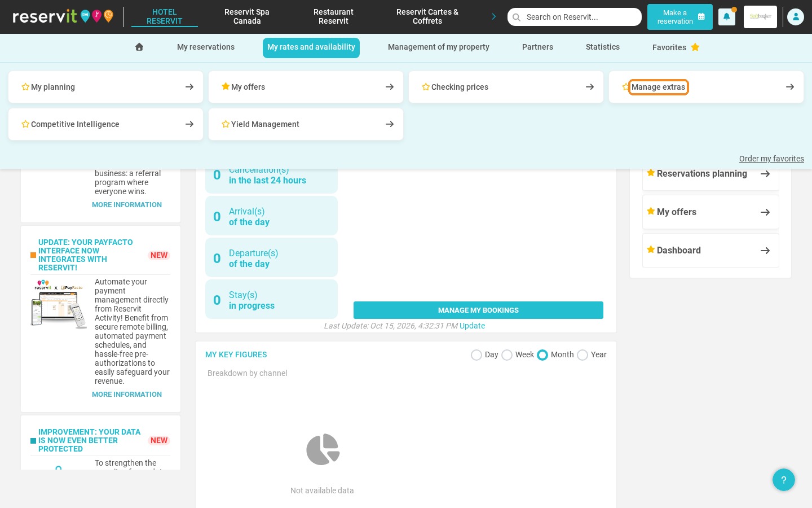812x508 pixels.
Task: Open Checking prices menu entry
Action: [506, 87]
